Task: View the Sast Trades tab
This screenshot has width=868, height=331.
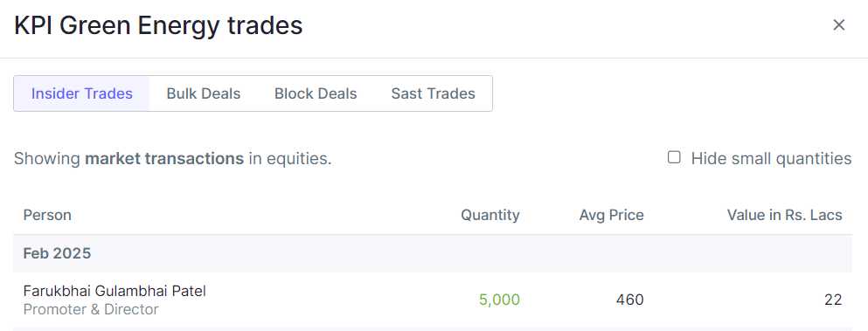Action: (433, 93)
